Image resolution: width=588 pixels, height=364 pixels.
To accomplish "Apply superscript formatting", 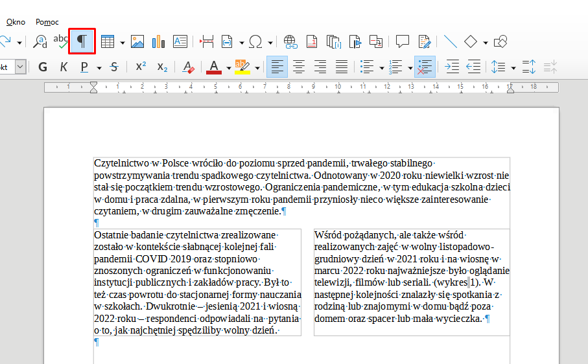I will 141,67.
